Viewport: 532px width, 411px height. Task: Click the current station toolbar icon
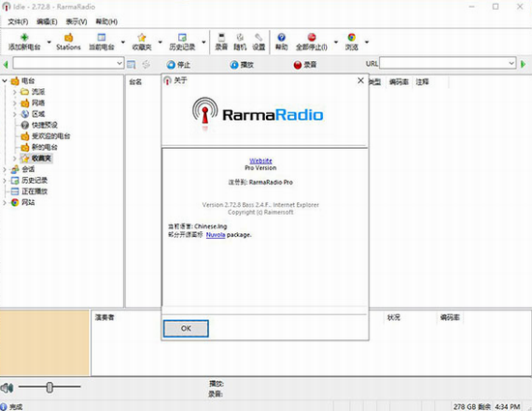coord(102,38)
